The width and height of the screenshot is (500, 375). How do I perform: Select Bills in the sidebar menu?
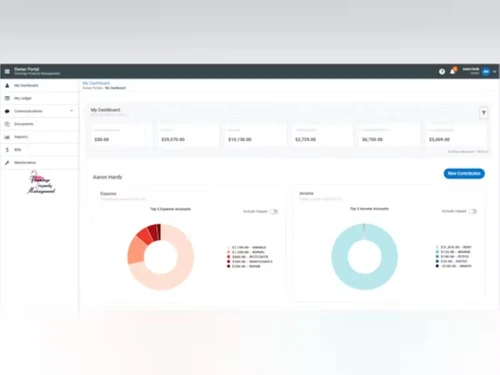click(x=18, y=150)
